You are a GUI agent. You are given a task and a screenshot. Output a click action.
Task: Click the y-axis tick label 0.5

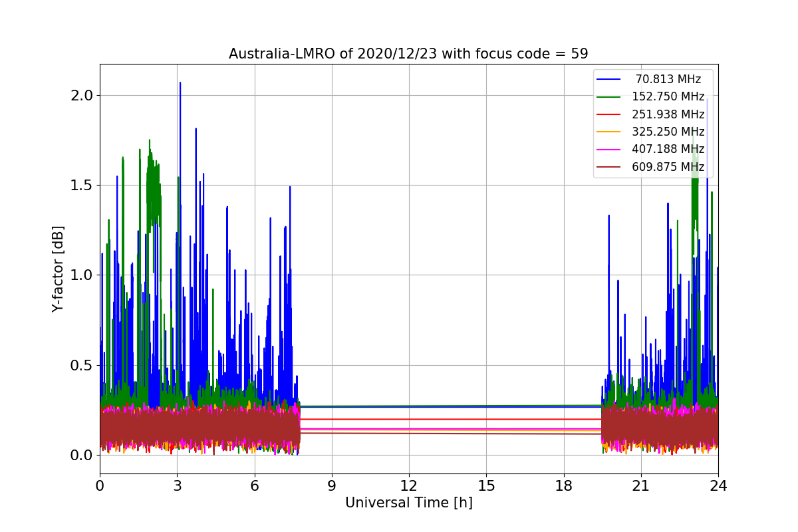[82, 365]
